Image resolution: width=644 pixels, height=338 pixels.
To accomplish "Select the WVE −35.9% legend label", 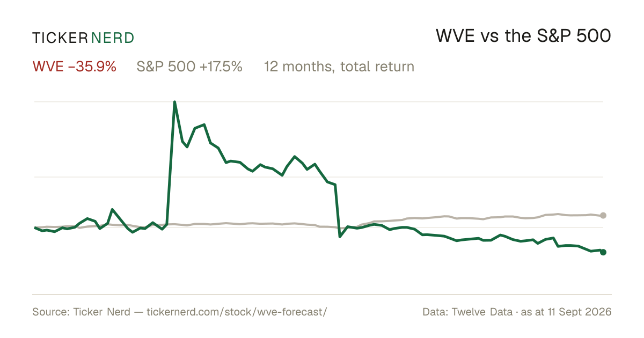I will tap(75, 67).
